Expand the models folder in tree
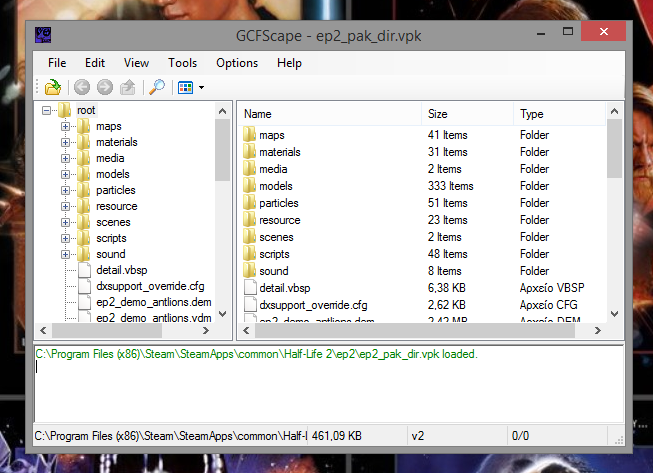This screenshot has height=473, width=653. 65,174
